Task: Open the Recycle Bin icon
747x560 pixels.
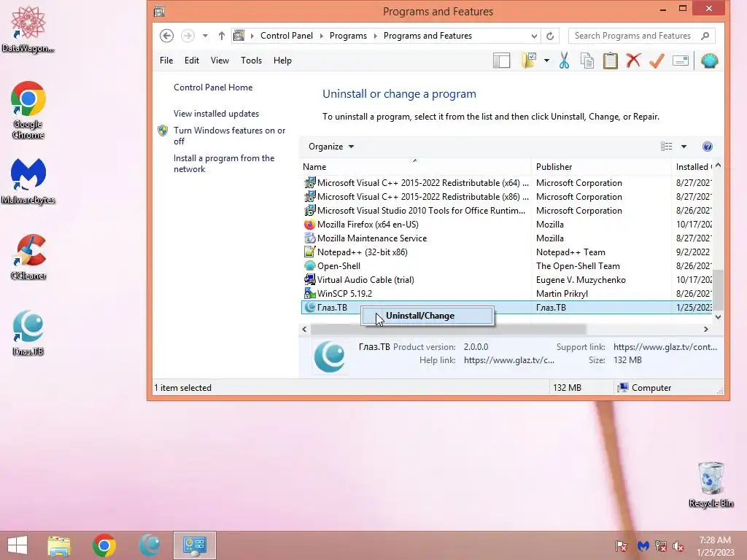Action: click(711, 485)
